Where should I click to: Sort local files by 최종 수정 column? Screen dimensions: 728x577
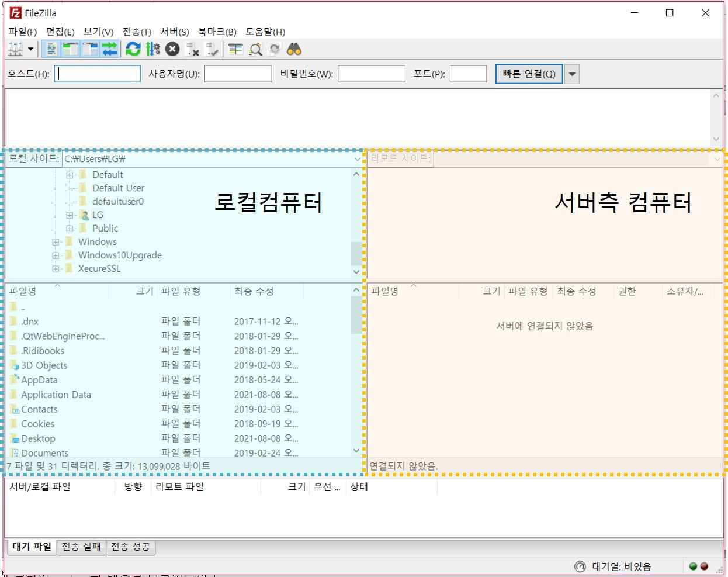268,291
